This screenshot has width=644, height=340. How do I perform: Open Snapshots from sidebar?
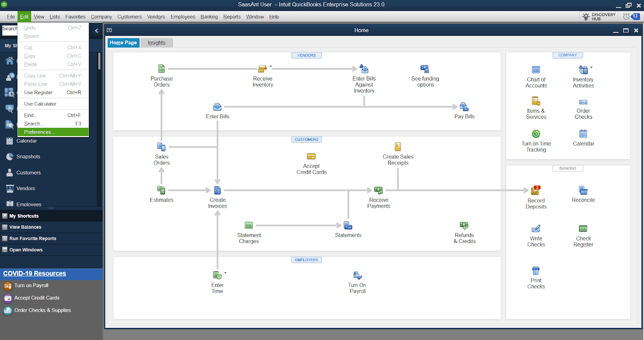coord(28,157)
